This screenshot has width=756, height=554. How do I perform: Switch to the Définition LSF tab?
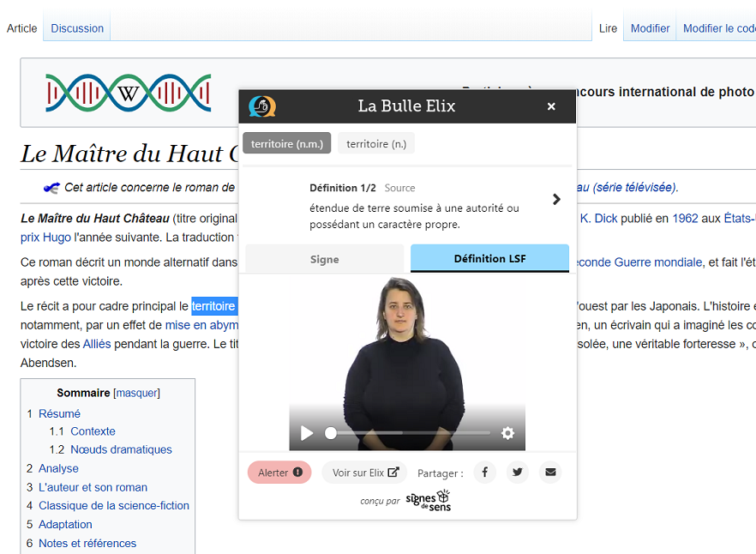(490, 259)
